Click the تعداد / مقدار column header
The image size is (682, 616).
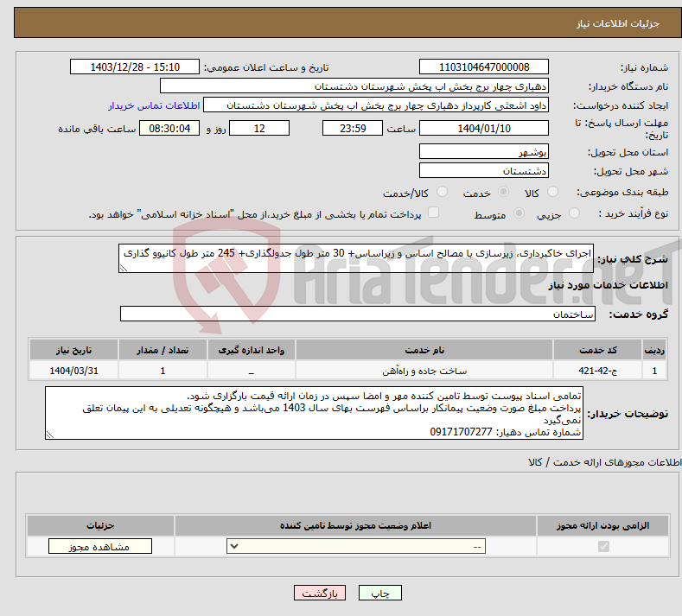point(163,350)
